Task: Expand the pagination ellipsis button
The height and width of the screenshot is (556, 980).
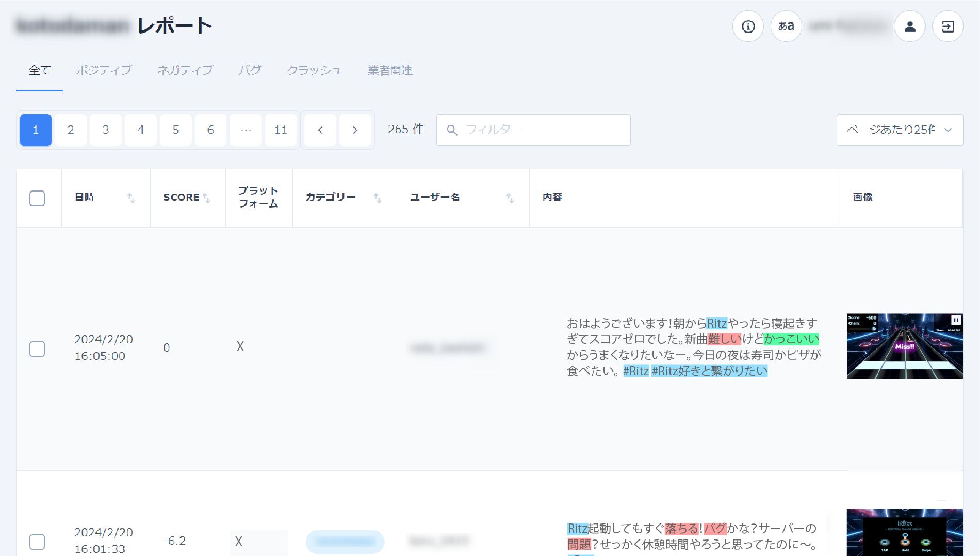Action: pyautogui.click(x=246, y=130)
